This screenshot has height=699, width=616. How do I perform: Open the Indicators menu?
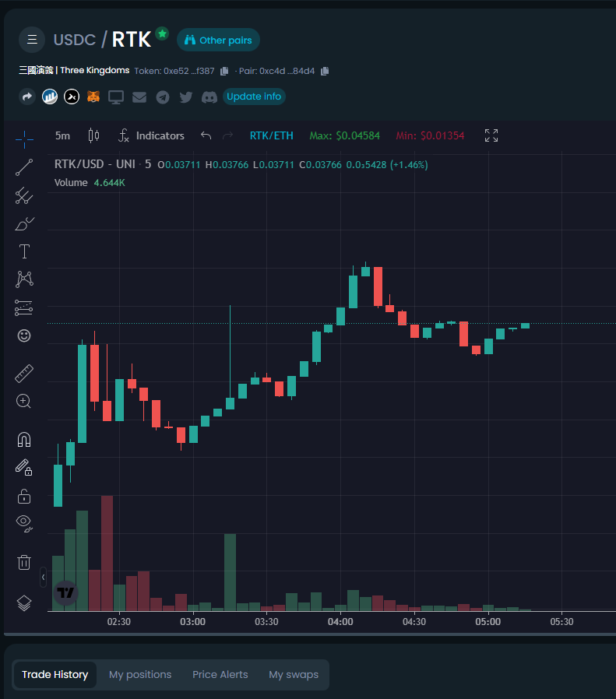point(151,135)
